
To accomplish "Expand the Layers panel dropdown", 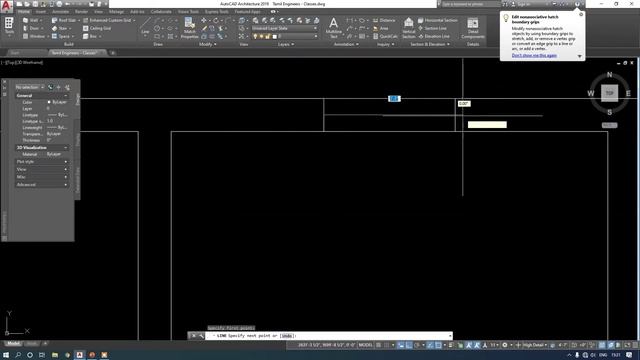I will [x=286, y=44].
